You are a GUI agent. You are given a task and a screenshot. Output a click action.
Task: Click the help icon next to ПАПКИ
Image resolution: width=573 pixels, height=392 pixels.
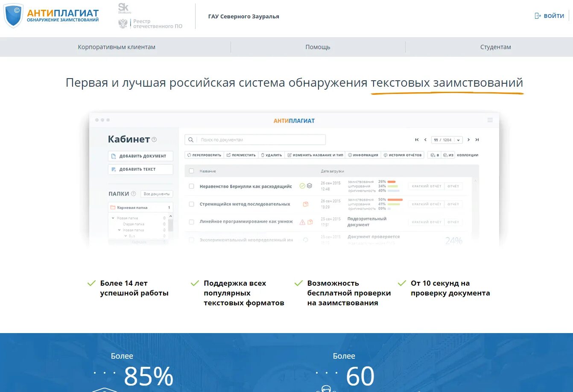point(133,194)
